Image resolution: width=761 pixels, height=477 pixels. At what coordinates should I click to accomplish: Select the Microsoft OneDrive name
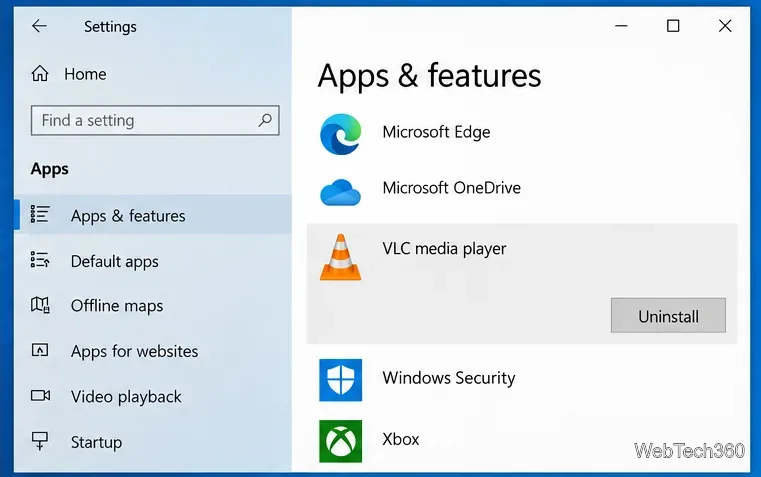(451, 188)
